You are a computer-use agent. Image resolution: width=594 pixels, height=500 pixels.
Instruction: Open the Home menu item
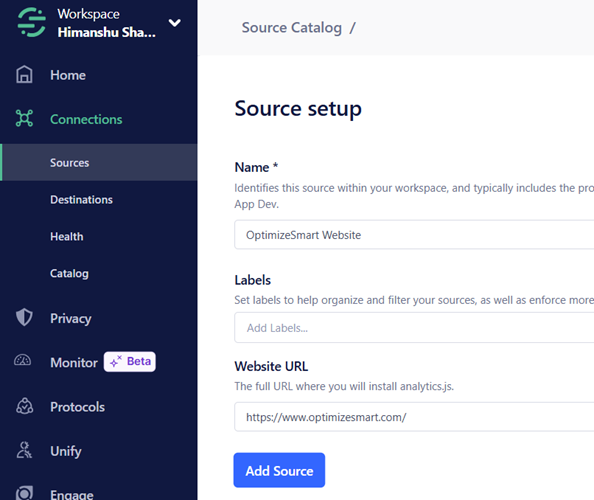click(68, 75)
